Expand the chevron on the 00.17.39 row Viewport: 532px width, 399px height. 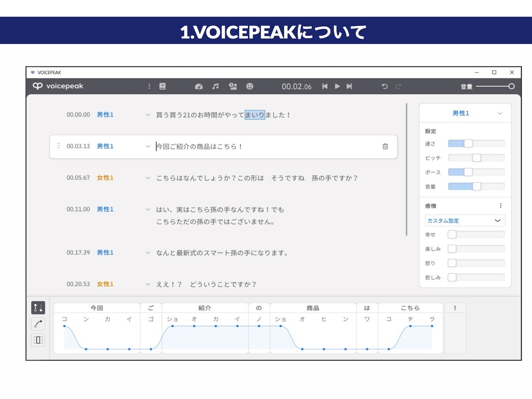tap(148, 253)
